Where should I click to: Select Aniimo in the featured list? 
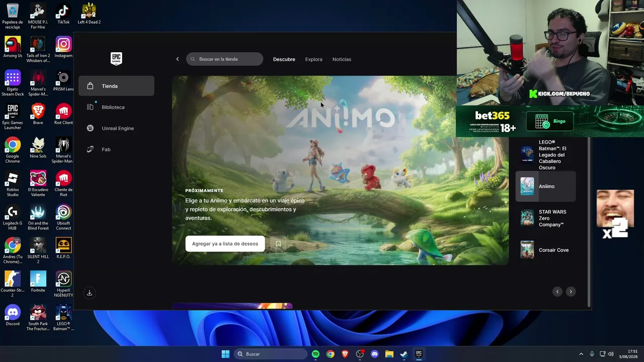[546, 187]
